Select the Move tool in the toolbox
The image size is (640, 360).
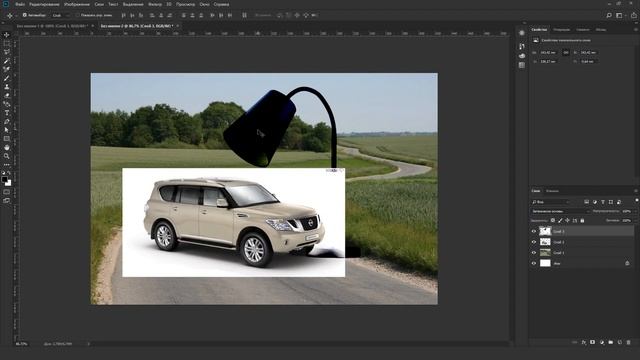[x=7, y=35]
